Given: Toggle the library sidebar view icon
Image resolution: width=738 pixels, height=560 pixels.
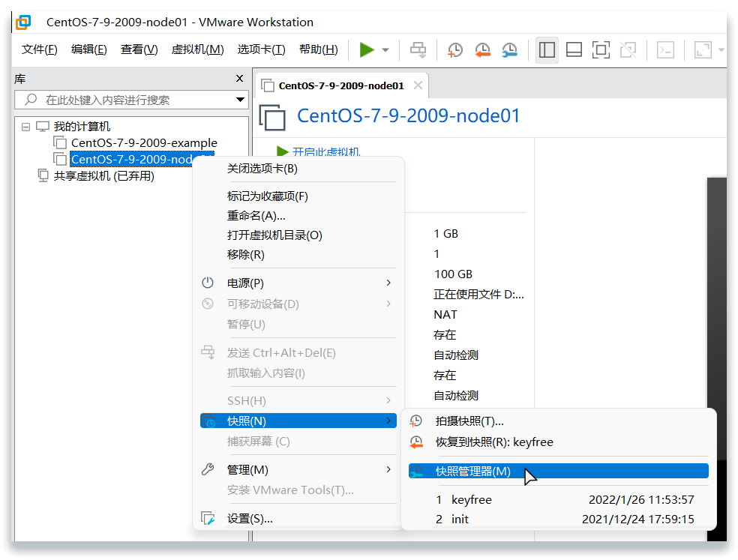Looking at the screenshot, I should (547, 49).
